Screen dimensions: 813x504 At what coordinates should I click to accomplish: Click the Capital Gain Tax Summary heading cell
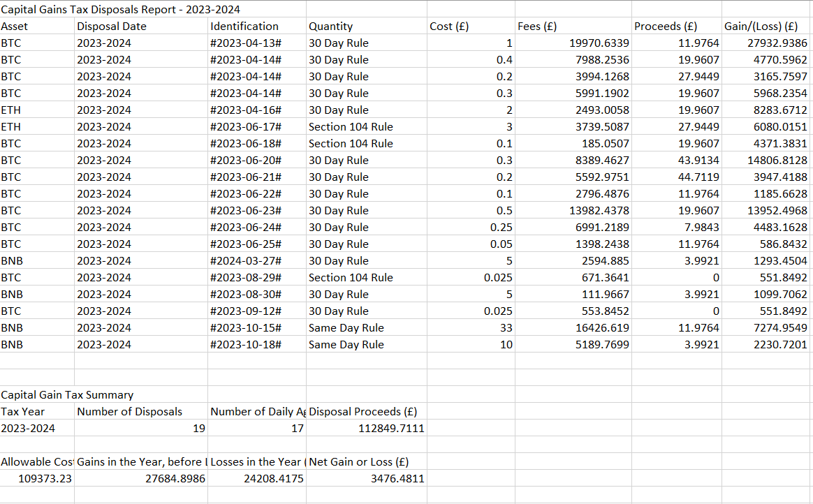pos(67,395)
